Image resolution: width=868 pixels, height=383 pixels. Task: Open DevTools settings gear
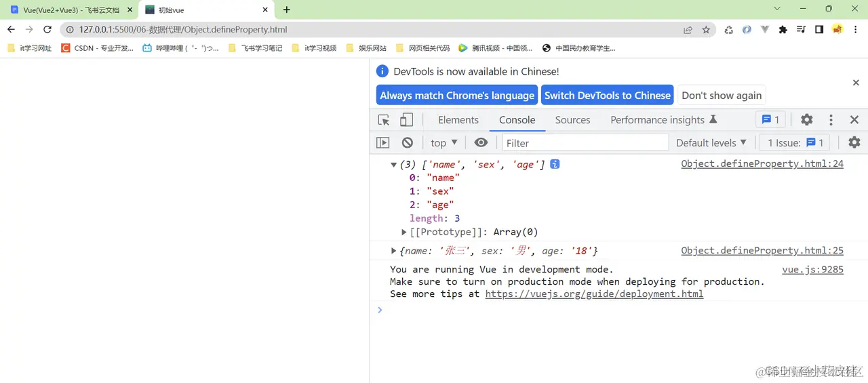point(806,120)
